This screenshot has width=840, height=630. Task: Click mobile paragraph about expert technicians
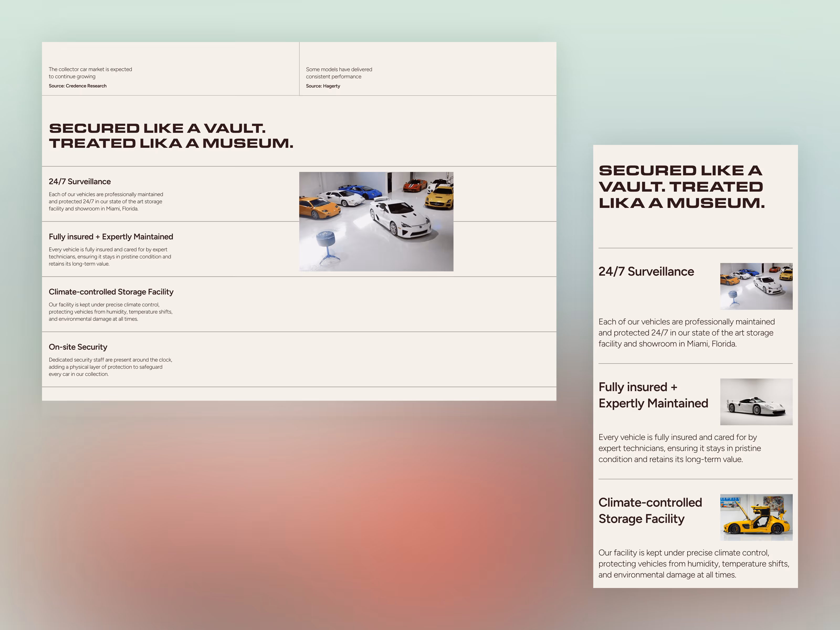[x=679, y=448]
